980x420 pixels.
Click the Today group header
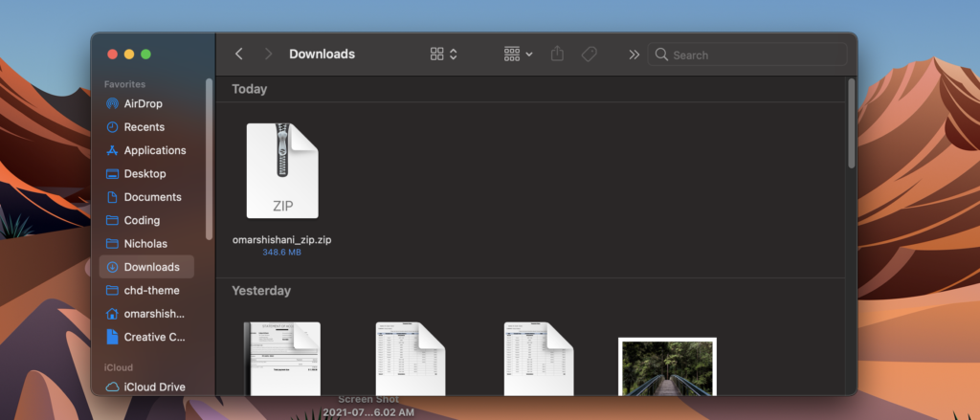coord(250,89)
